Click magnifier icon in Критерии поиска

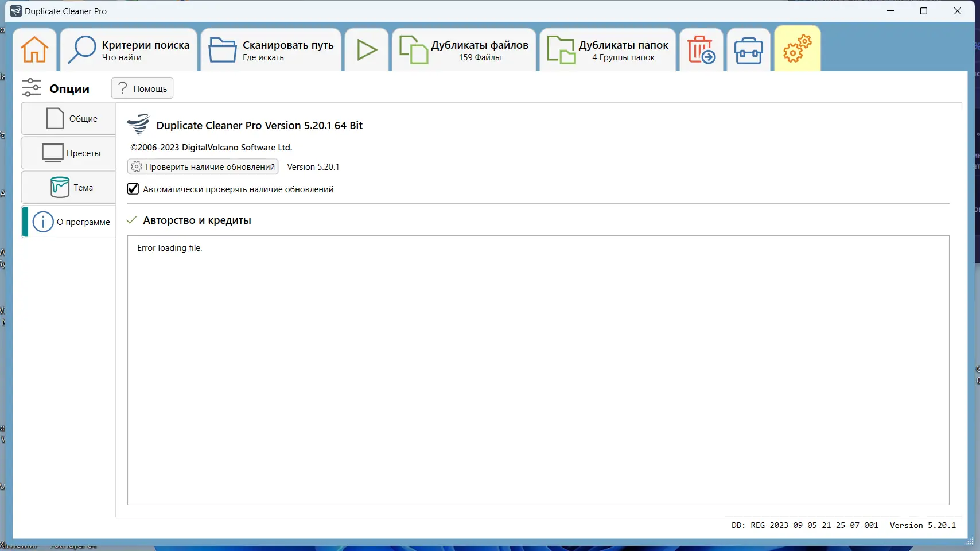pos(81,49)
